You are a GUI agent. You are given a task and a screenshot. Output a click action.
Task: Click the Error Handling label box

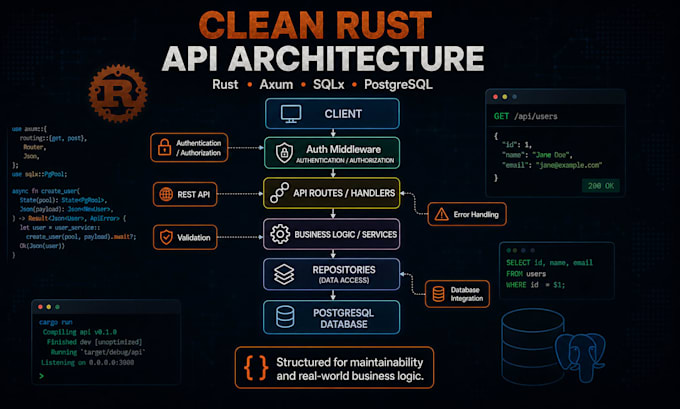[x=467, y=214]
